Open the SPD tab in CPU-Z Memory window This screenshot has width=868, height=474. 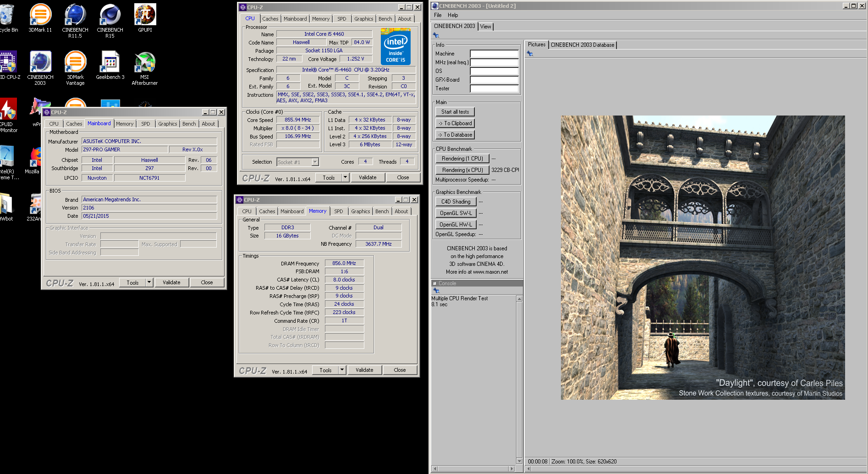pos(338,211)
